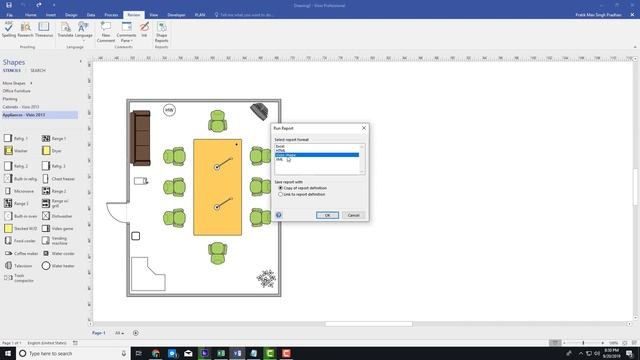Switch to the Home ribbon tab
The width and height of the screenshot is (640, 360).
pos(31,15)
